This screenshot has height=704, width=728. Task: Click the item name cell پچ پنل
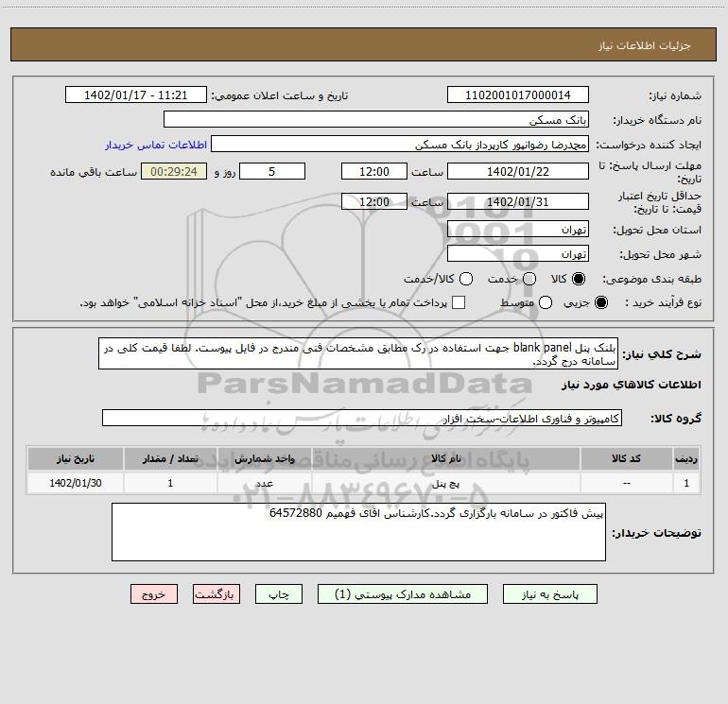pyautogui.click(x=445, y=483)
